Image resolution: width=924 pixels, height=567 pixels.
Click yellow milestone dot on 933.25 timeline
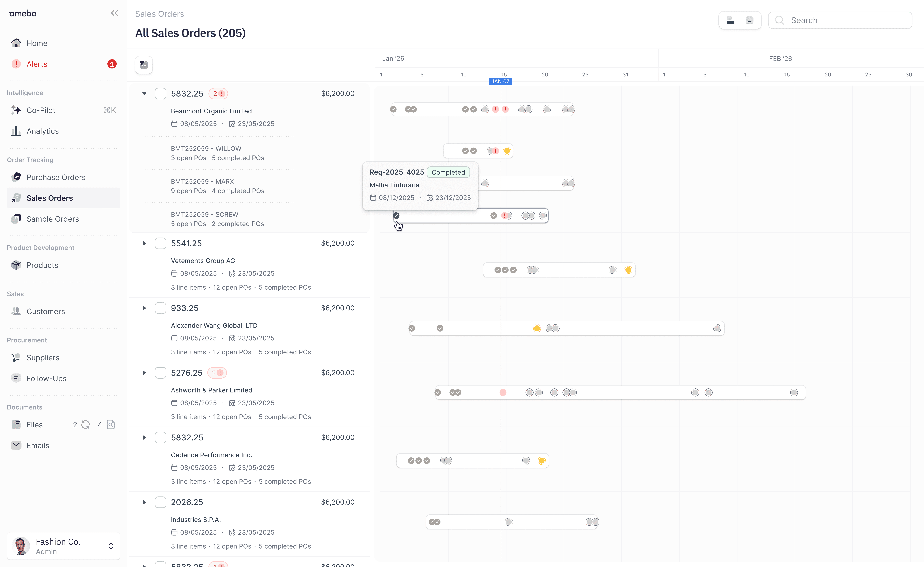[x=537, y=328]
